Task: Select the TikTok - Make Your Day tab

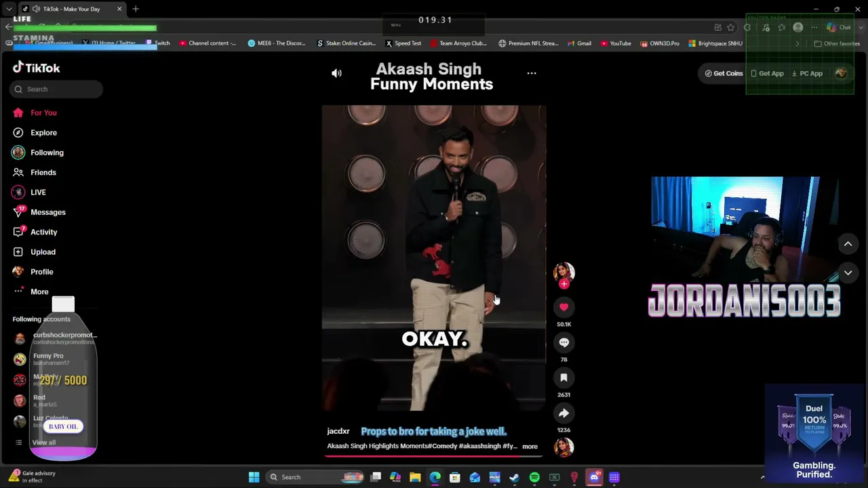Action: (x=73, y=9)
